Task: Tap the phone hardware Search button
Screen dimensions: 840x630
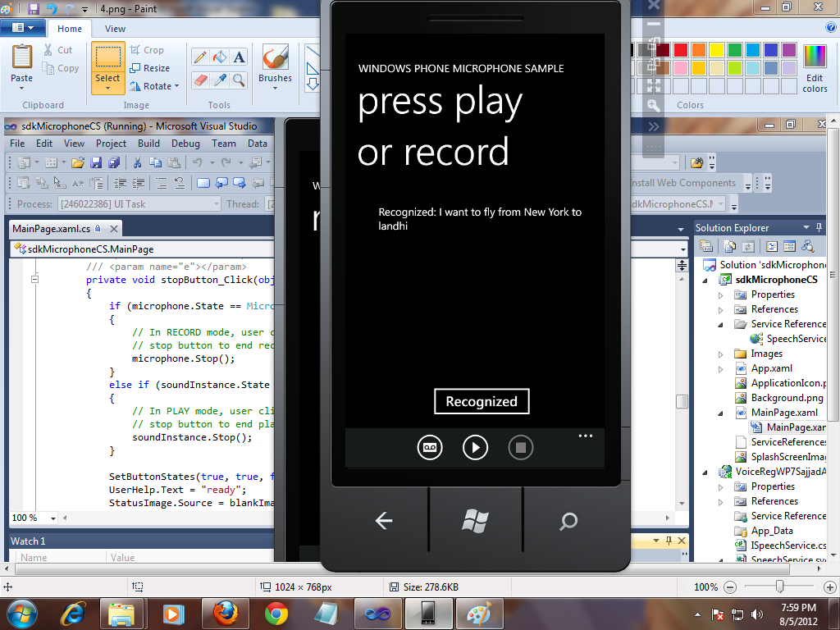Action: [x=568, y=521]
